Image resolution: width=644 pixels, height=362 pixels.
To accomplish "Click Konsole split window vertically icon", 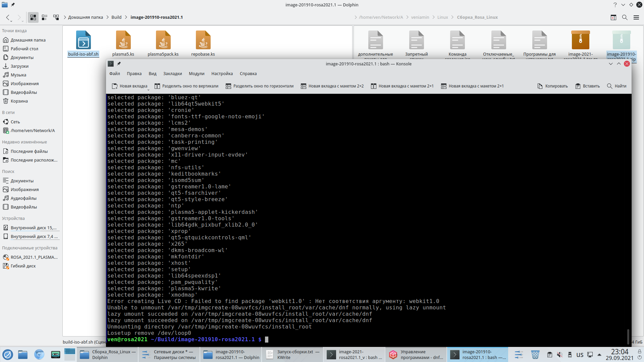I will click(x=157, y=86).
